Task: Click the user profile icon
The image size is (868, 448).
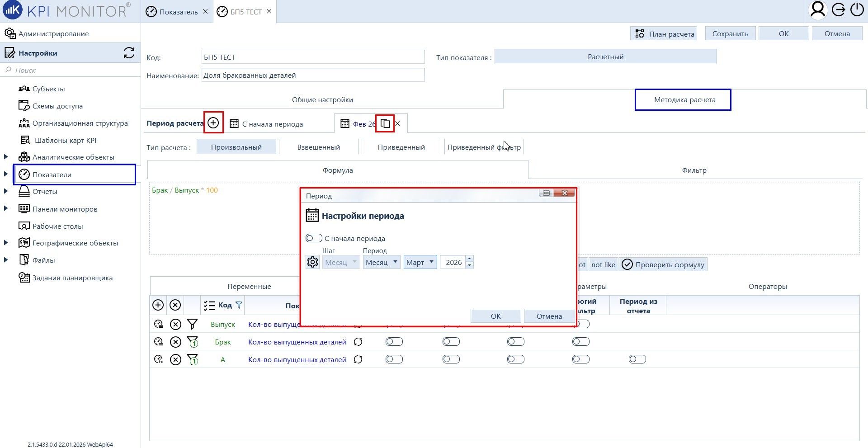Action: 817,10
